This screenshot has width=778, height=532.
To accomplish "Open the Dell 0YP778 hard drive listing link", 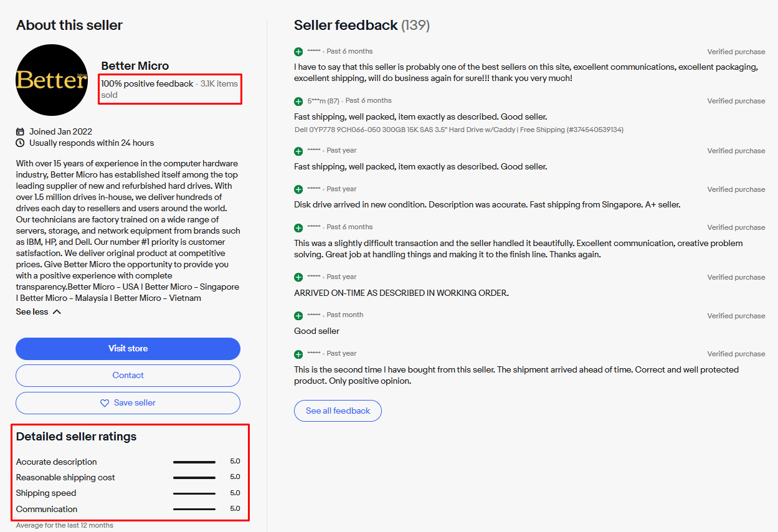I will click(x=458, y=130).
